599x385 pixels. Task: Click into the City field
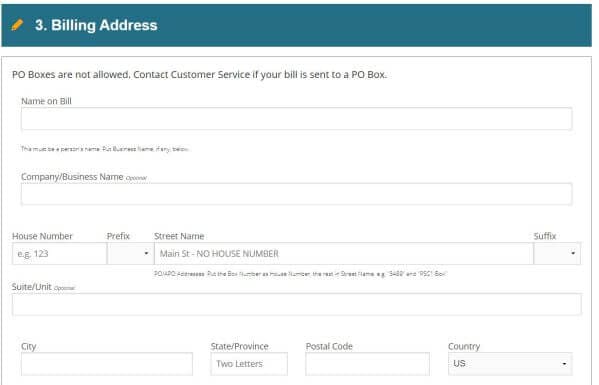tap(107, 364)
